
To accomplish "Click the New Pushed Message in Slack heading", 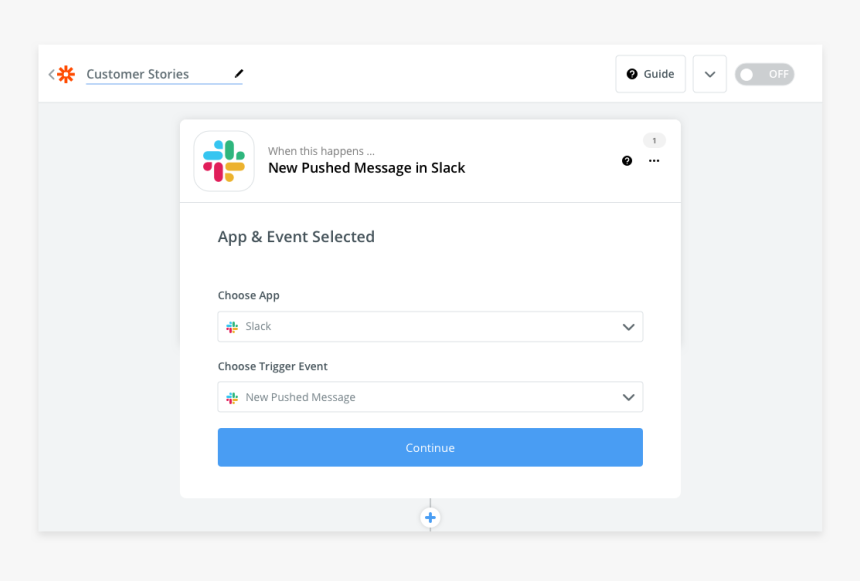I will (366, 168).
